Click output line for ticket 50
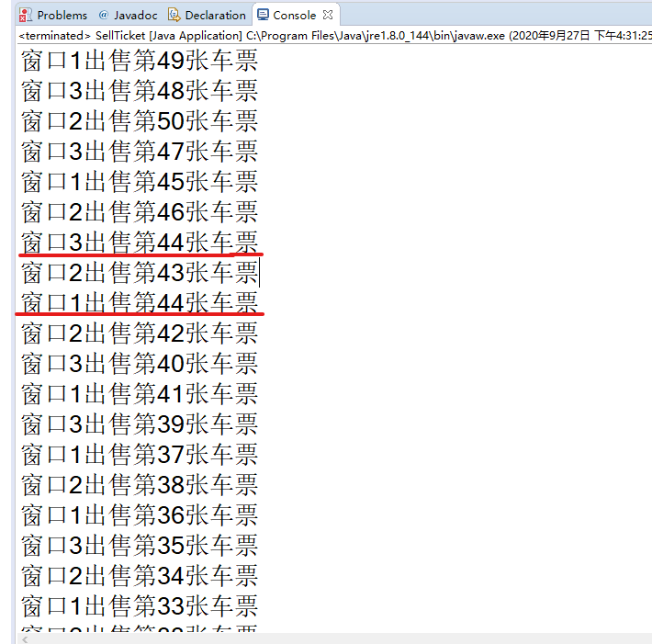Viewport: 652px width, 644px height. [140, 121]
